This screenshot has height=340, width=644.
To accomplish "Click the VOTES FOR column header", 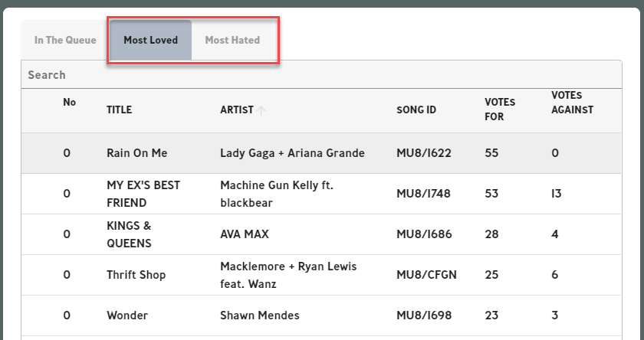I will [500, 110].
